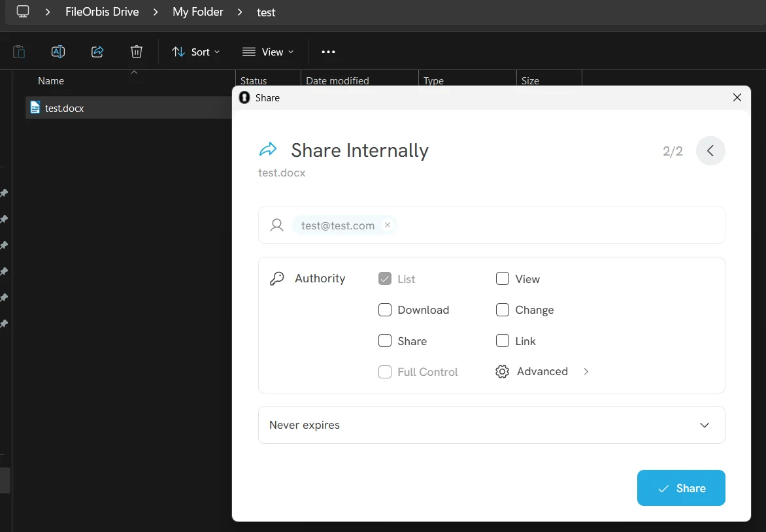Click the Delete trash can icon
The height and width of the screenshot is (532, 766).
(136, 52)
